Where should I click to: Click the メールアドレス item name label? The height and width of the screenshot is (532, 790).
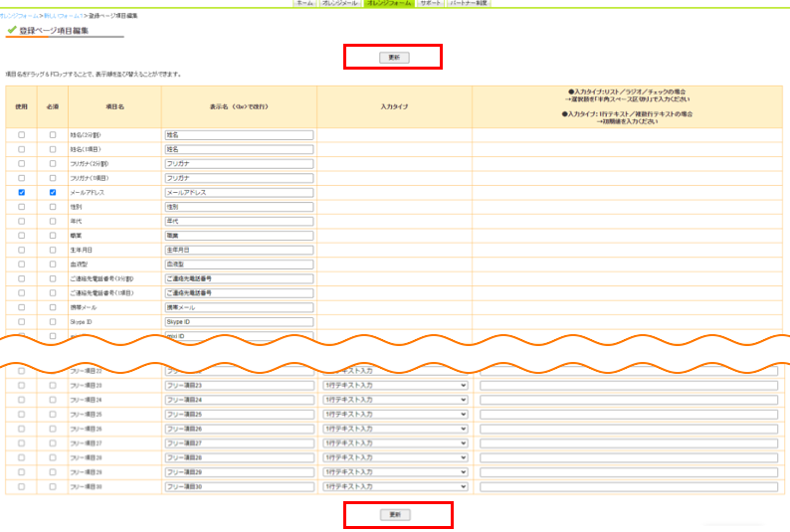pos(88,192)
